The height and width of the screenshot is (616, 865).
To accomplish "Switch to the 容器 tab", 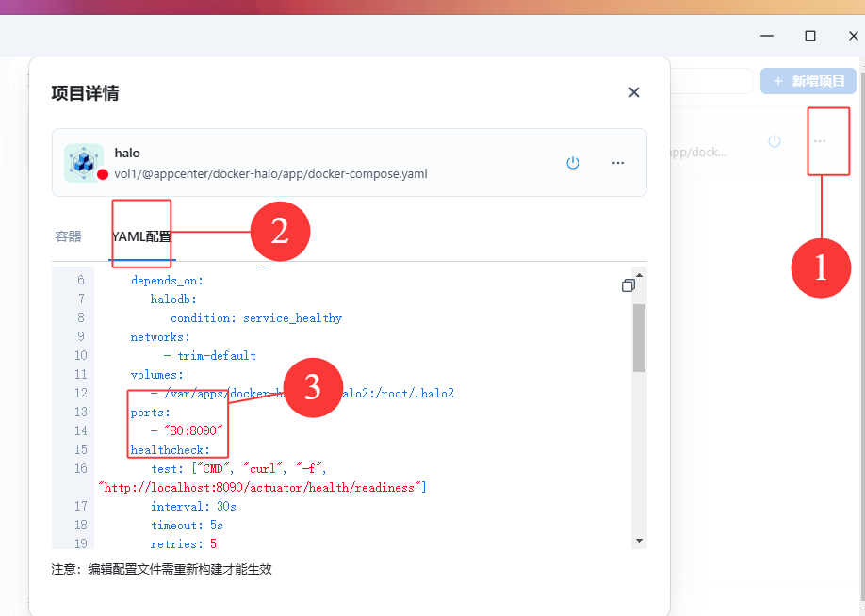I will (x=69, y=236).
